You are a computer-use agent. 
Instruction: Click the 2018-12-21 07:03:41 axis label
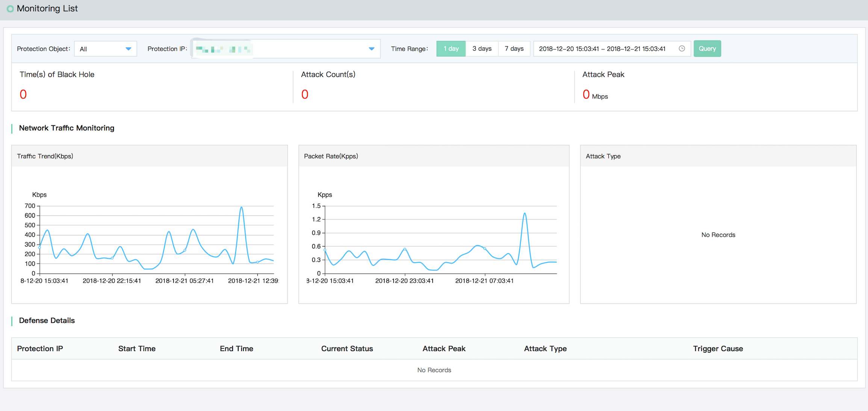[x=484, y=281]
